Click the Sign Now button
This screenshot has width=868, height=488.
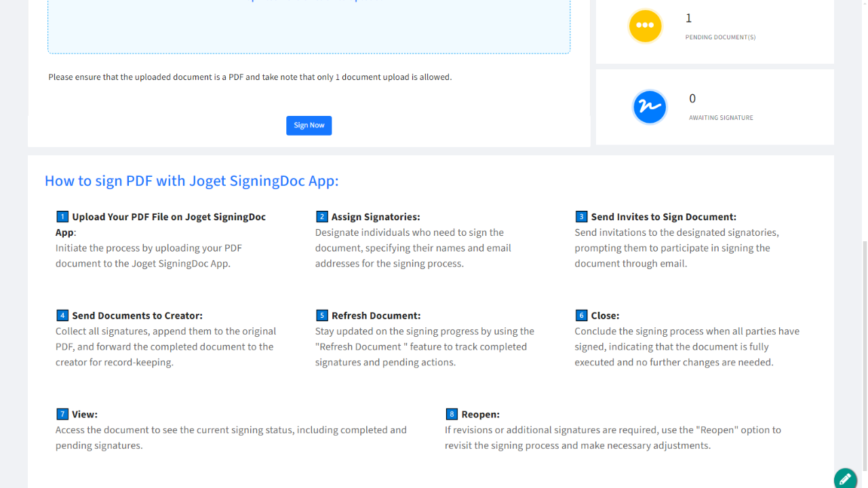pyautogui.click(x=309, y=125)
